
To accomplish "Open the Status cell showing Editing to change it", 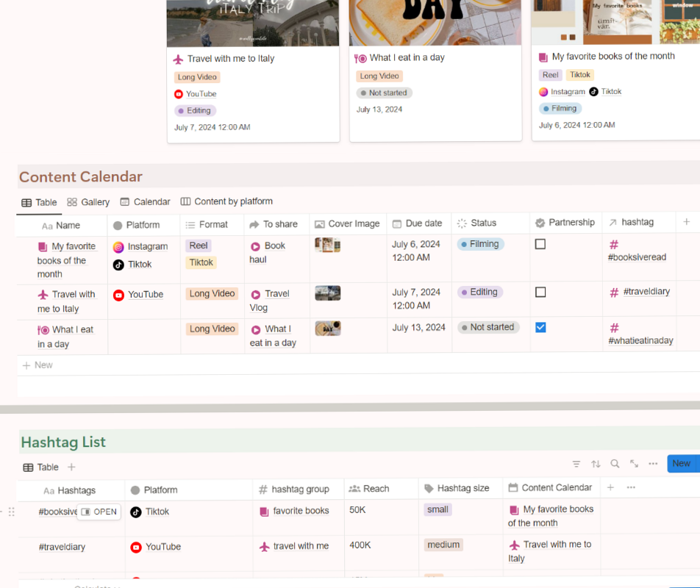I will [479, 291].
